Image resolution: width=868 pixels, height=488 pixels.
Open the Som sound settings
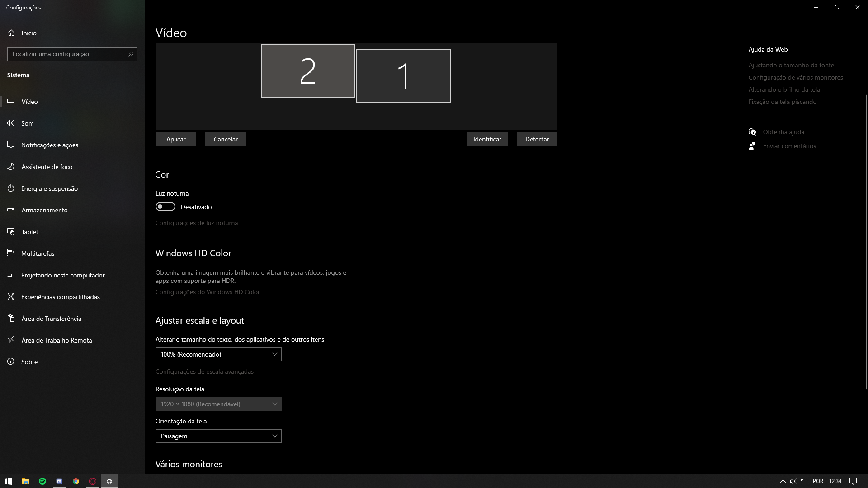(27, 123)
